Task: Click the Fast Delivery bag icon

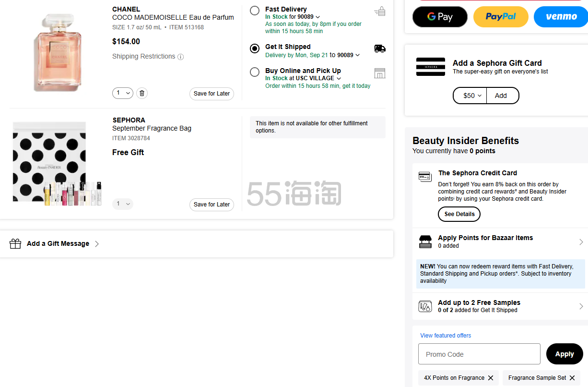Action: pos(380,12)
